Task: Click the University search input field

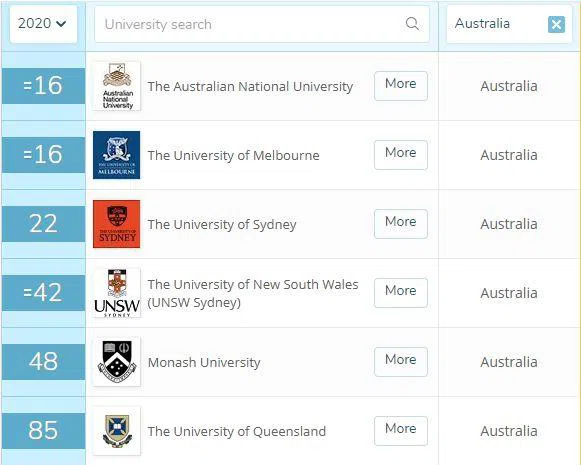Action: coord(262,24)
